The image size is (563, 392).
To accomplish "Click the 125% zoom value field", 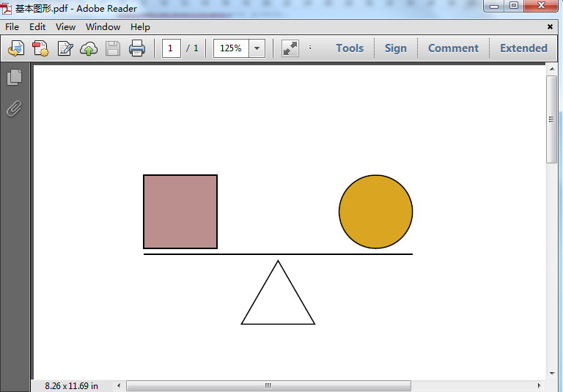I will (231, 48).
